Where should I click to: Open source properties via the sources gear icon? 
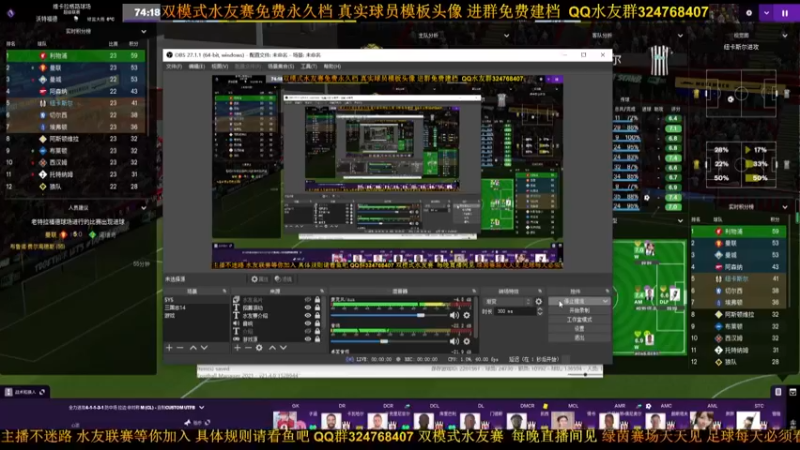pos(259,348)
